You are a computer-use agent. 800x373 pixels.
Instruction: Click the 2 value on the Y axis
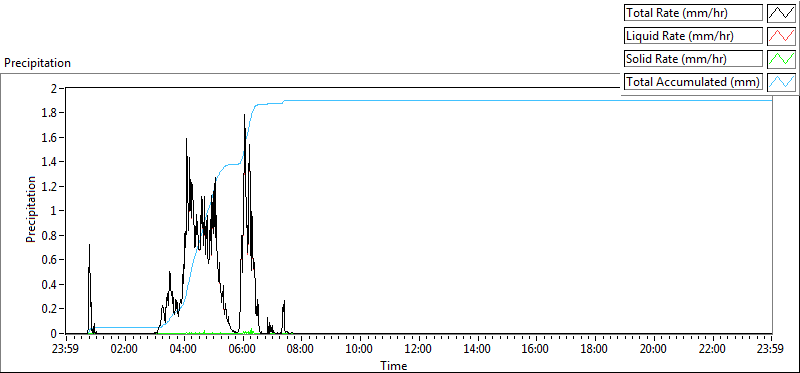[54, 88]
